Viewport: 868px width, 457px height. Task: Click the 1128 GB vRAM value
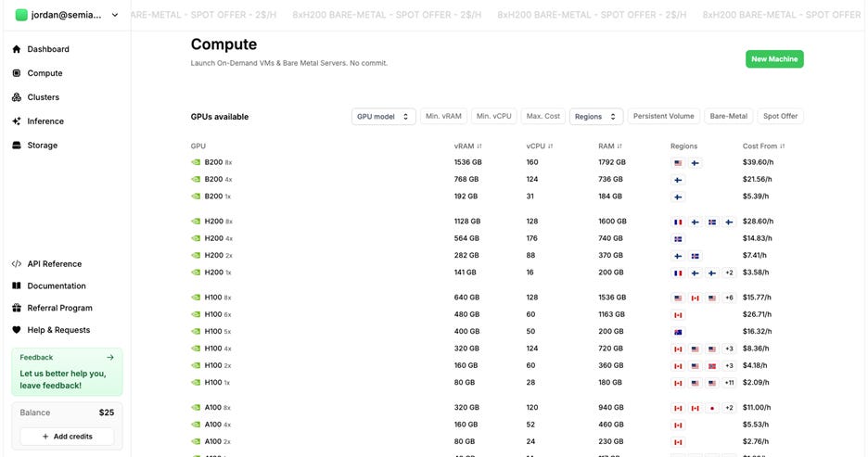point(467,222)
